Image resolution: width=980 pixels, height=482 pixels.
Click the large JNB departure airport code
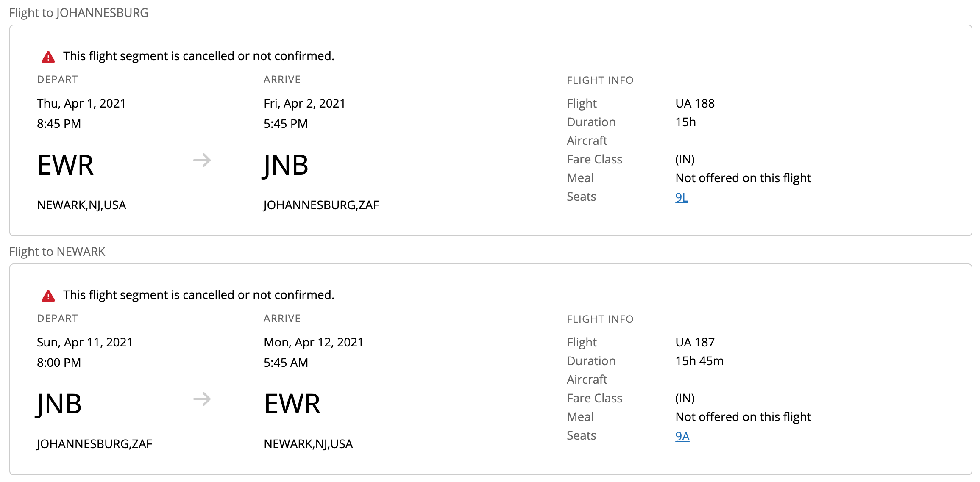point(59,404)
